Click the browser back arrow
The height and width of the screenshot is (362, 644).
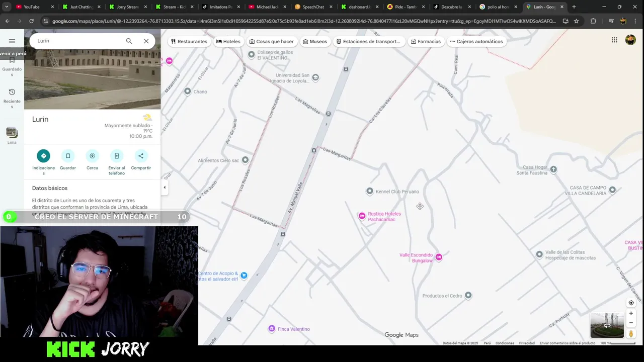7,21
